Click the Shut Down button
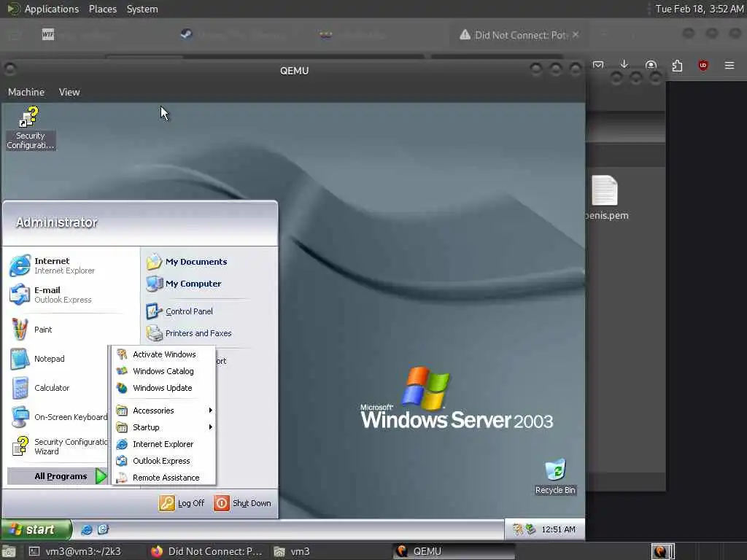Viewport: 747px width, 560px height. coord(242,503)
